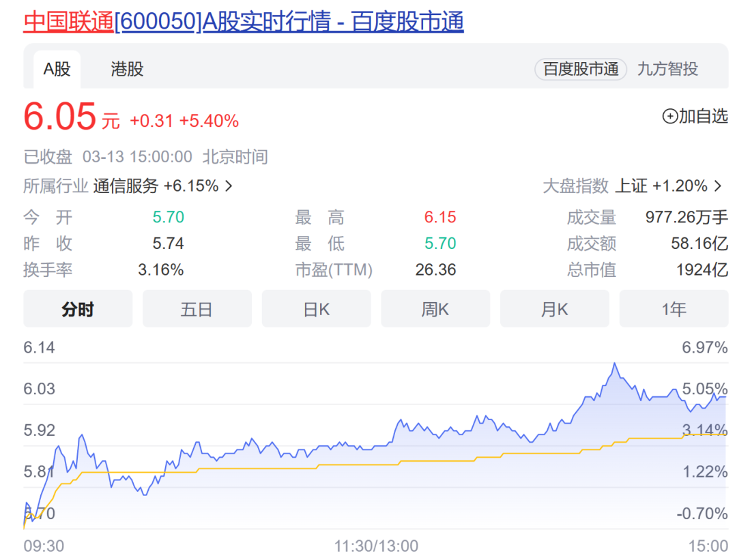Click the price change +0.31

pos(151,121)
